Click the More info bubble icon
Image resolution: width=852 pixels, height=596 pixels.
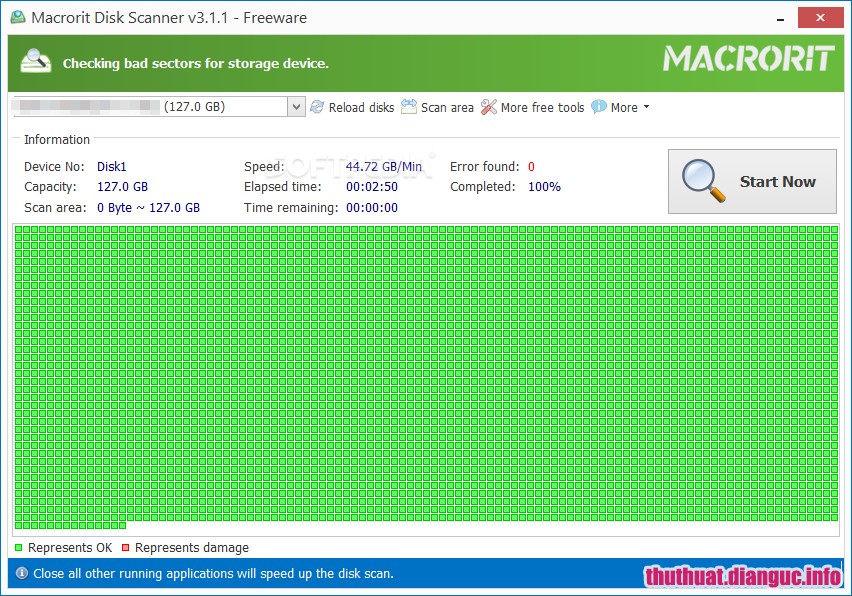point(598,107)
